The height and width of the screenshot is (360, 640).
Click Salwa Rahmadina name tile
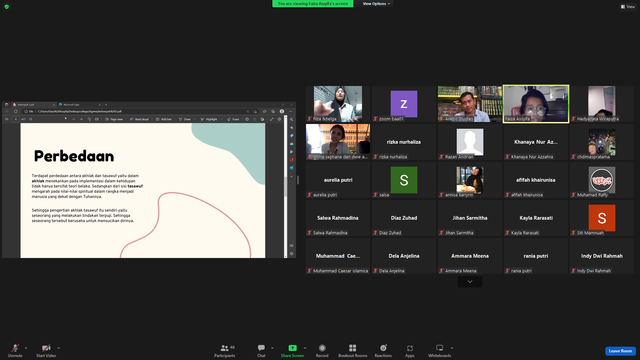pos(338,218)
